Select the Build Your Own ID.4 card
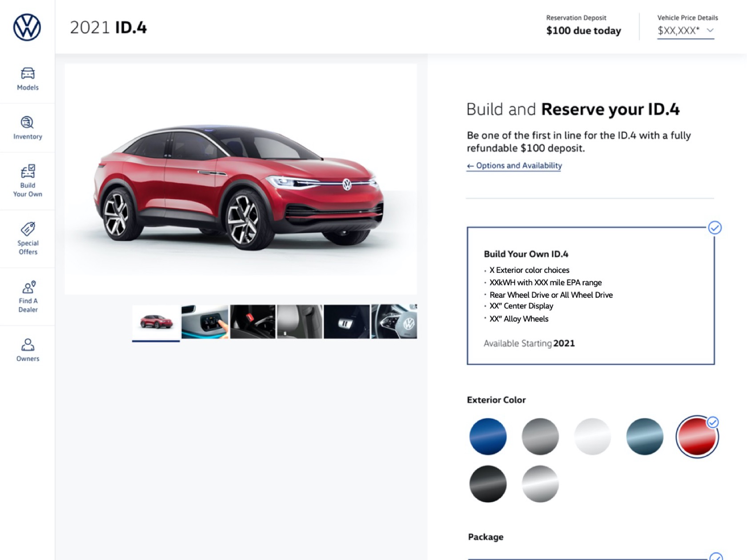Screen dimensions: 747x560 [590, 296]
